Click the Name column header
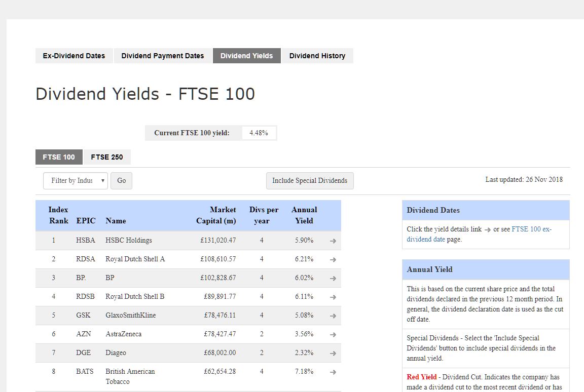 click(x=116, y=221)
